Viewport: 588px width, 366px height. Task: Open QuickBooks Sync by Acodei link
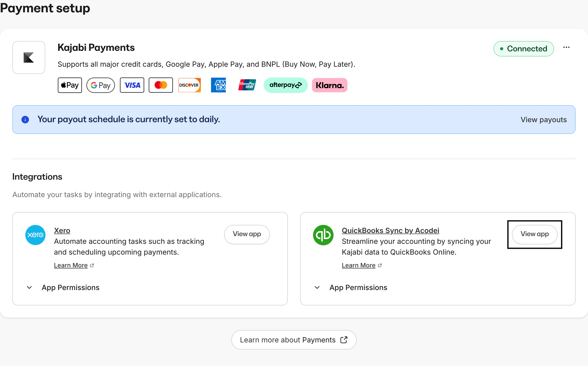tap(391, 230)
